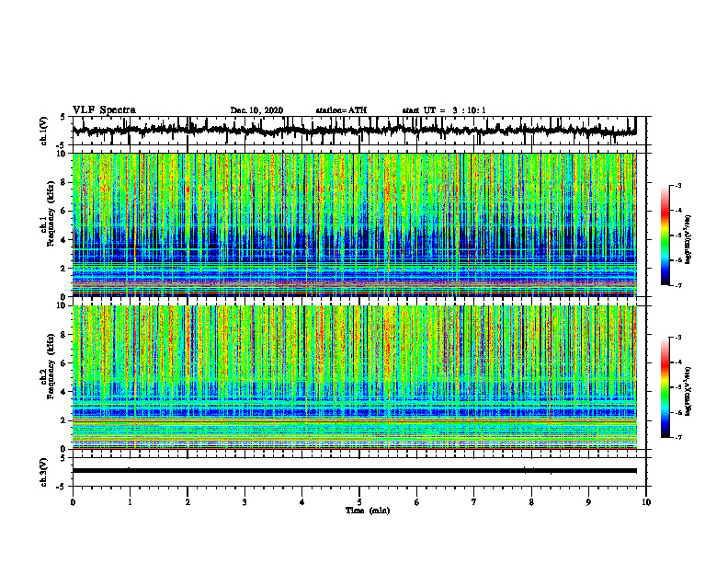Click the time axis tick label "4"
This screenshot has height=563, width=728.
tap(302, 502)
